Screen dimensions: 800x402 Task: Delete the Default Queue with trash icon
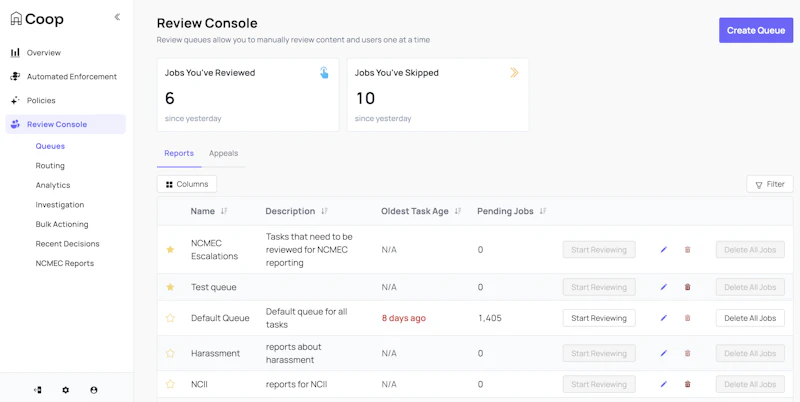(x=687, y=318)
